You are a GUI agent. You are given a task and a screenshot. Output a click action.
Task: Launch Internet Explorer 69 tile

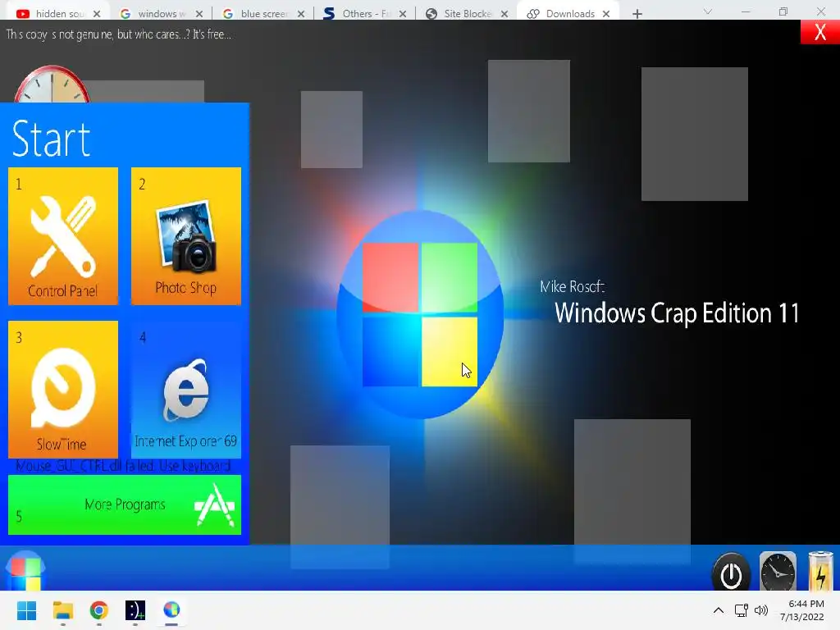(x=186, y=389)
